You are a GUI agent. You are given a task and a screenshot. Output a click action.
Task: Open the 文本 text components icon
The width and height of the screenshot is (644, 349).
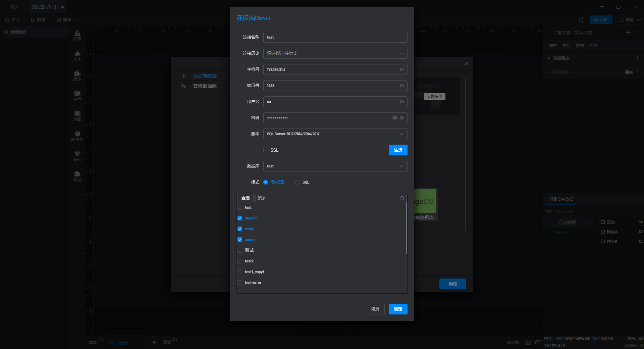tap(77, 55)
